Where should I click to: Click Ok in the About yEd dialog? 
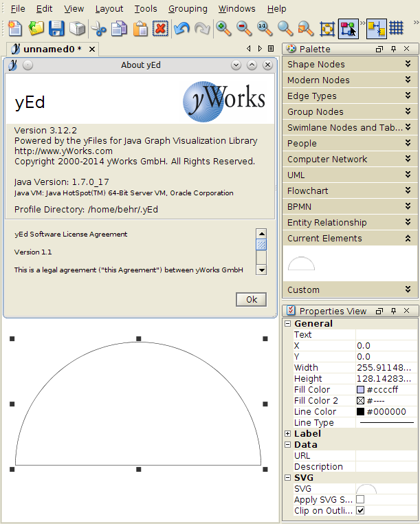click(x=252, y=299)
